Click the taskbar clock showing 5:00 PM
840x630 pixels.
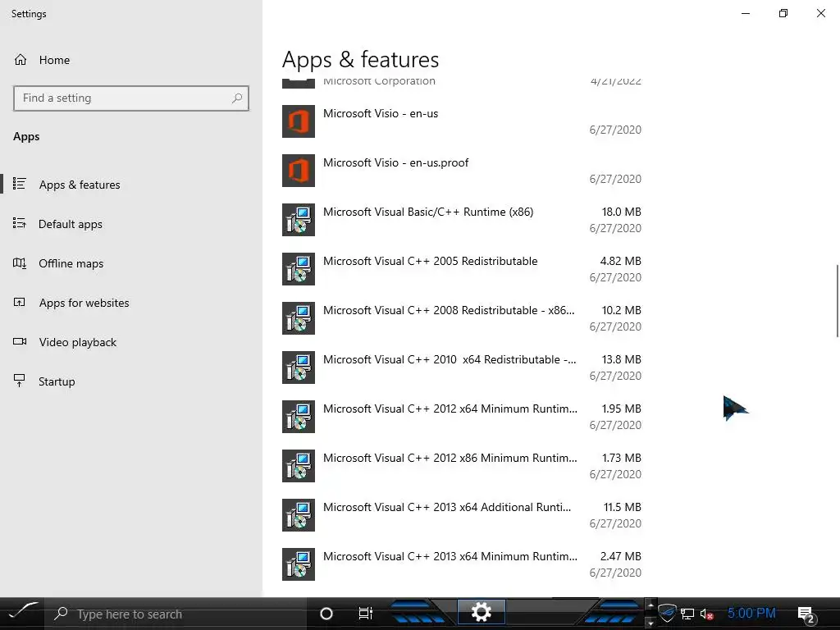coord(751,613)
